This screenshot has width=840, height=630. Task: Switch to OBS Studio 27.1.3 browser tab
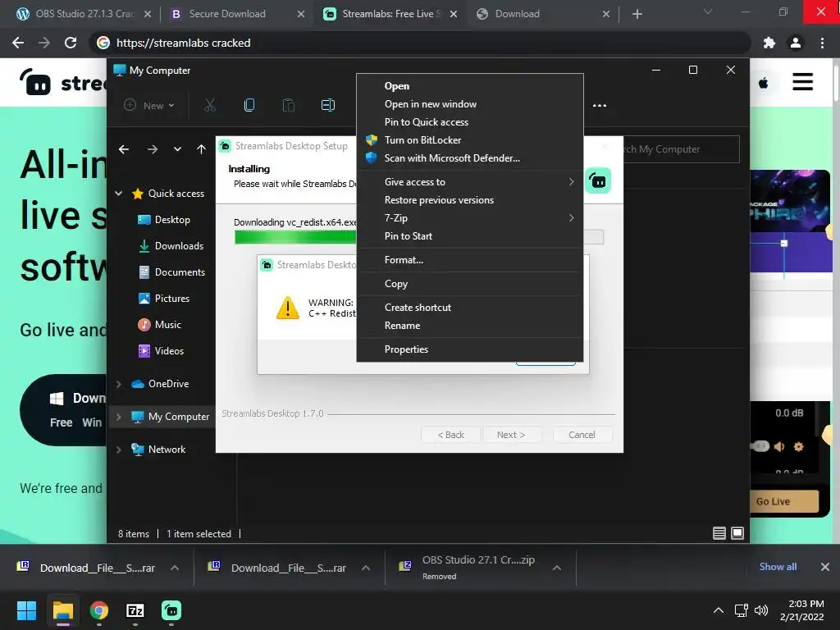83,14
